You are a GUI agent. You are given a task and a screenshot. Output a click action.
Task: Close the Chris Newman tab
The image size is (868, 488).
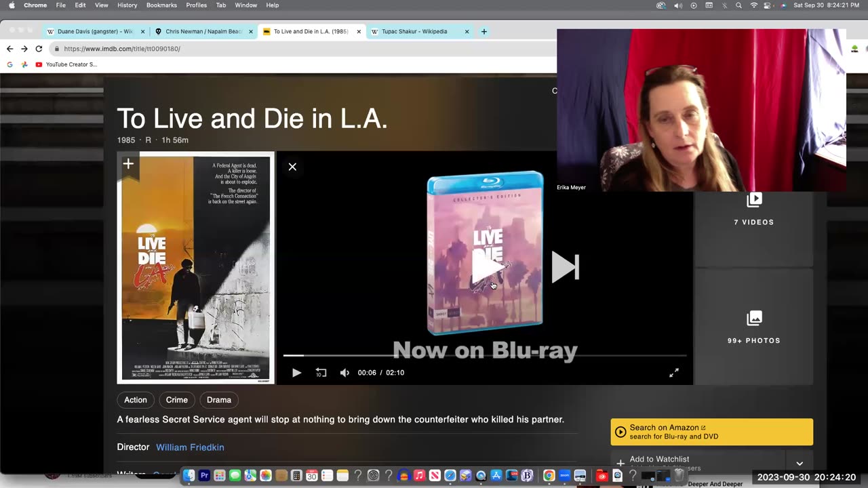tap(251, 31)
